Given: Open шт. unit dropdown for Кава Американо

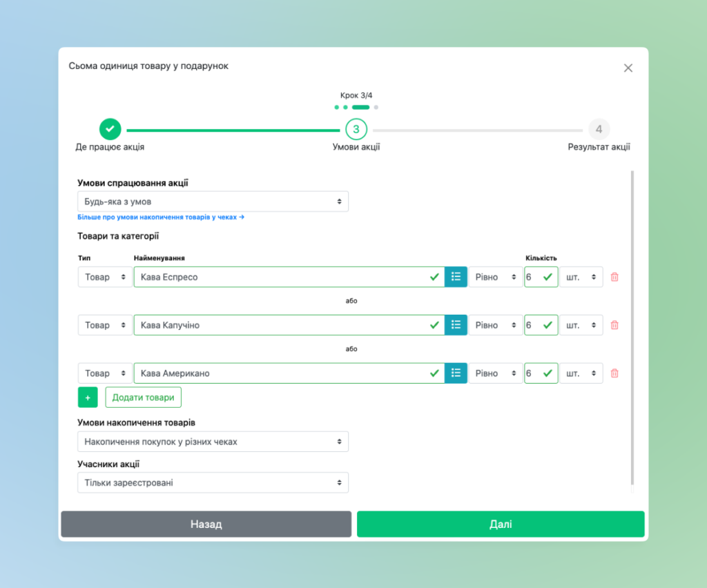Looking at the screenshot, I should 581,373.
